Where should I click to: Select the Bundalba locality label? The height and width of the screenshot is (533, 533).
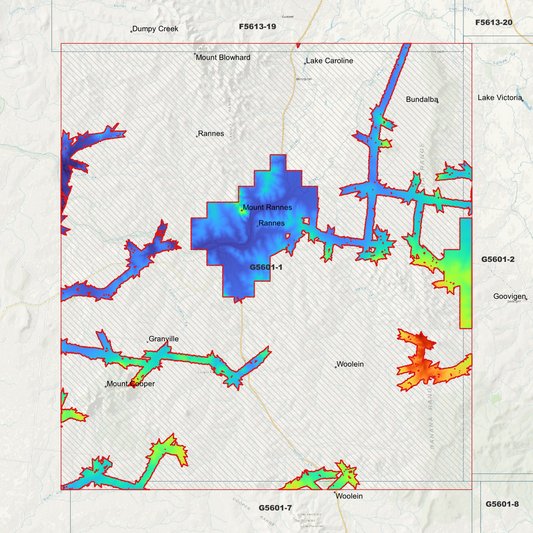pyautogui.click(x=422, y=99)
